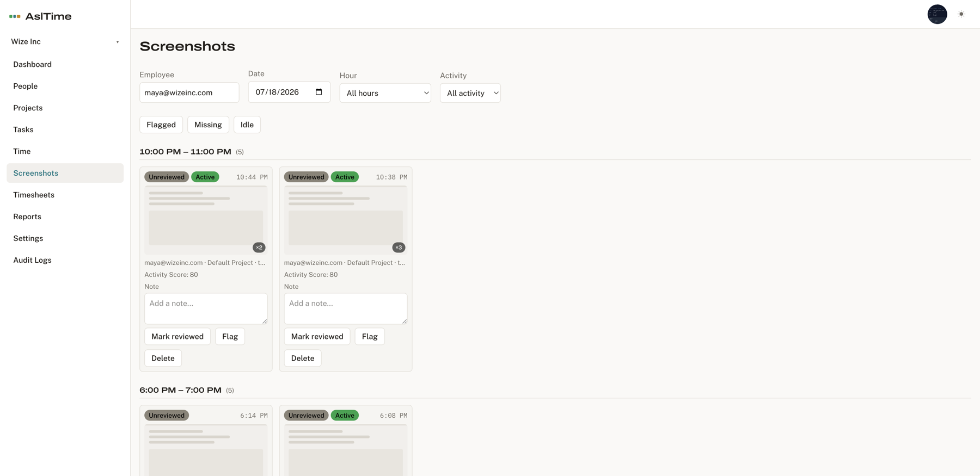Go to Dashboard in the sidebar
This screenshot has width=980, height=476.
[x=65, y=64]
